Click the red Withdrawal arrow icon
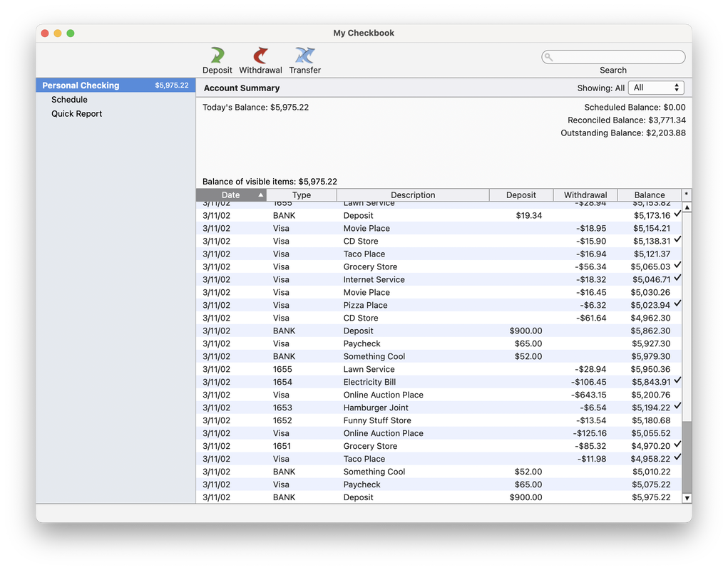Screen dimensions: 728x570 coord(260,55)
